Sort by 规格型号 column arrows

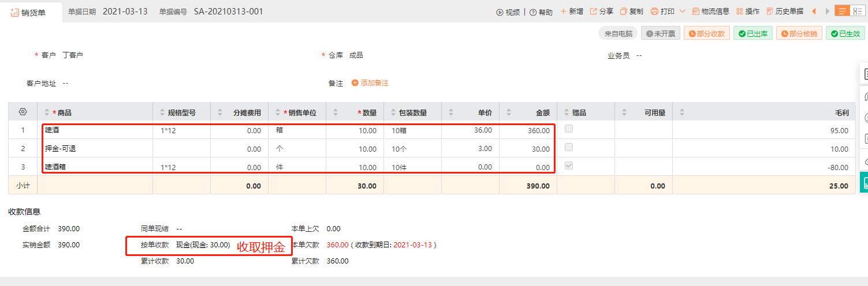162,112
